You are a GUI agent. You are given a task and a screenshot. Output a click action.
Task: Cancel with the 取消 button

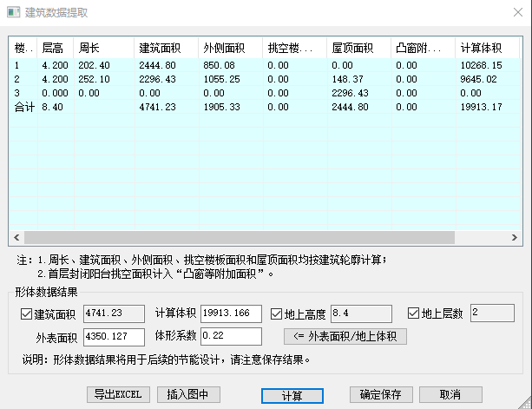click(x=450, y=394)
